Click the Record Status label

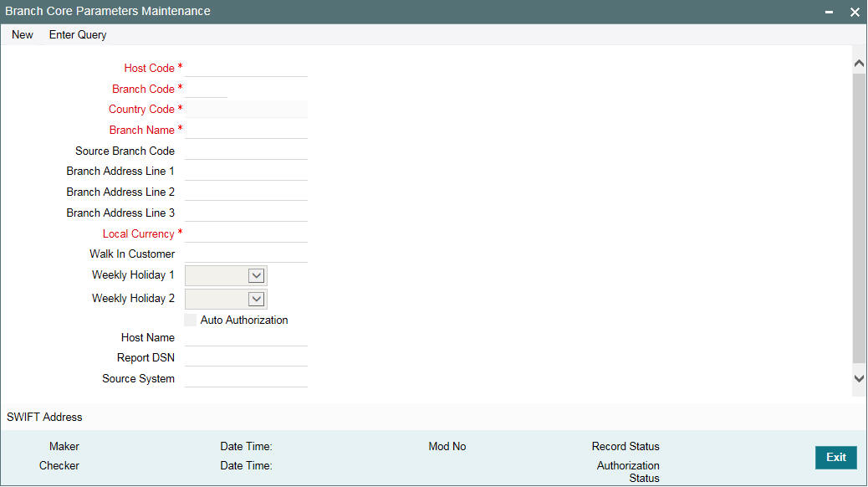tap(625, 446)
